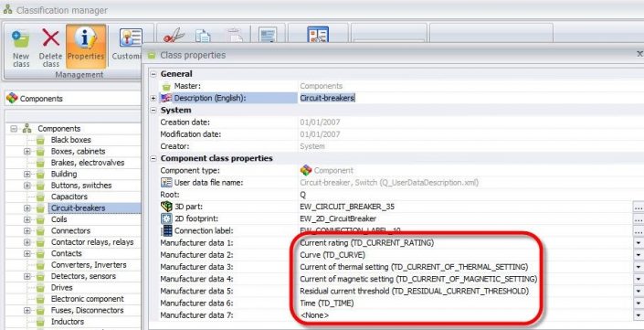Viewport: 644px width, 330px height.
Task: Open Manufacturer data 4 dropdown arrow
Action: pyautogui.click(x=639, y=279)
